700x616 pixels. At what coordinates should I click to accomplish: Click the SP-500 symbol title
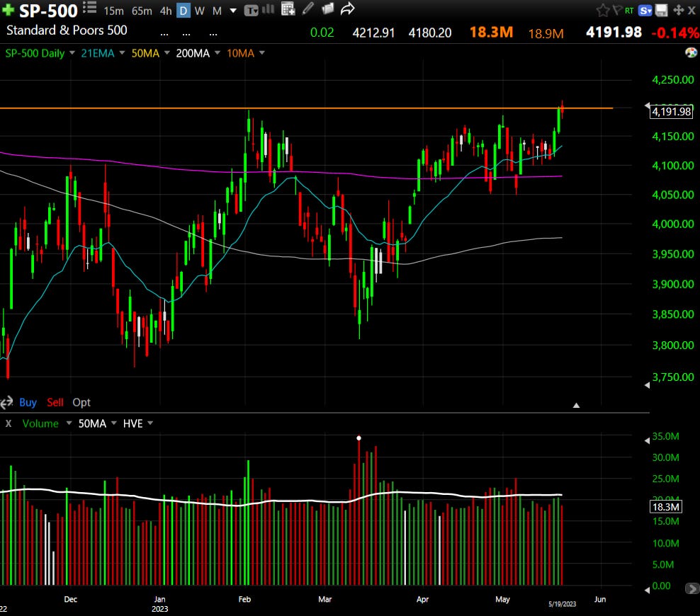[x=48, y=11]
